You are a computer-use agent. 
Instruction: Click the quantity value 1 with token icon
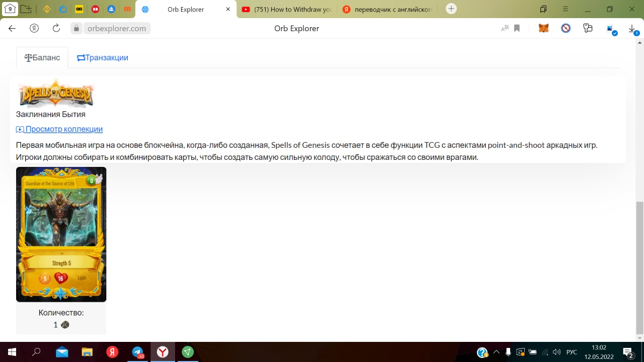pyautogui.click(x=61, y=325)
